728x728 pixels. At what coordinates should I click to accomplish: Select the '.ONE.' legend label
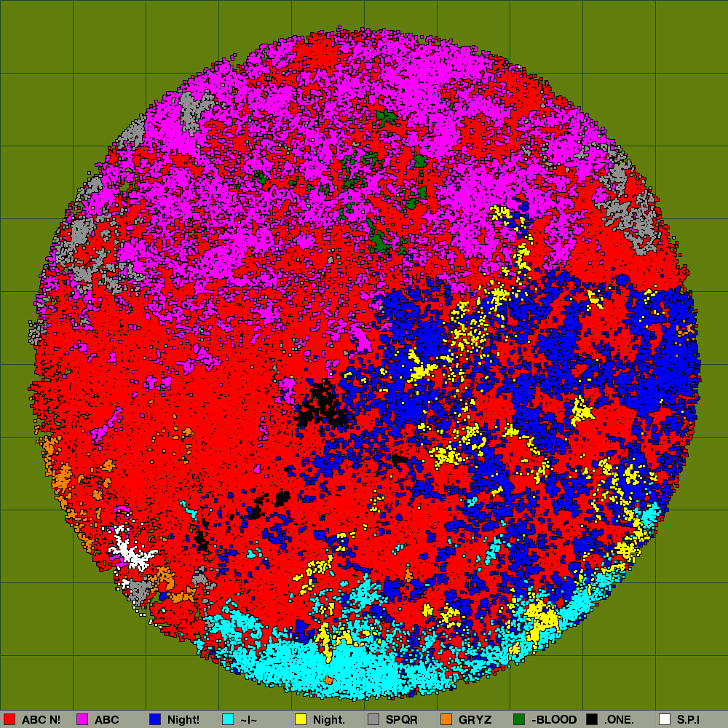[x=619, y=720]
